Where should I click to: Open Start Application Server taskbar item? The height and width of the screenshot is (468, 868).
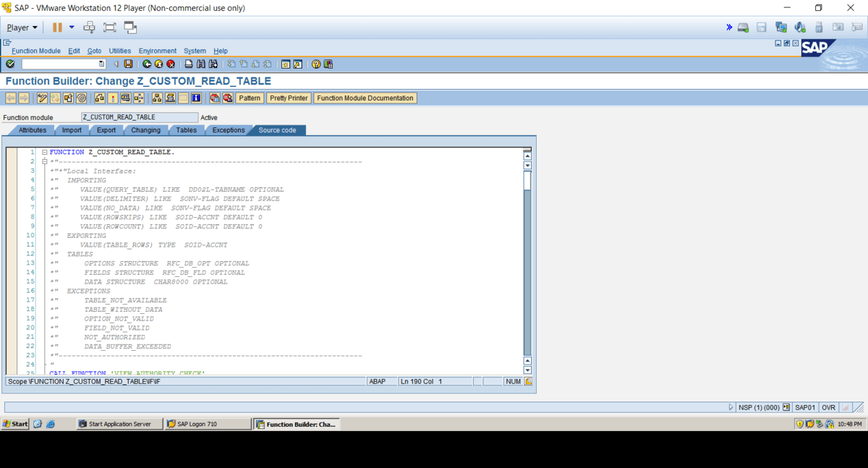click(x=119, y=424)
